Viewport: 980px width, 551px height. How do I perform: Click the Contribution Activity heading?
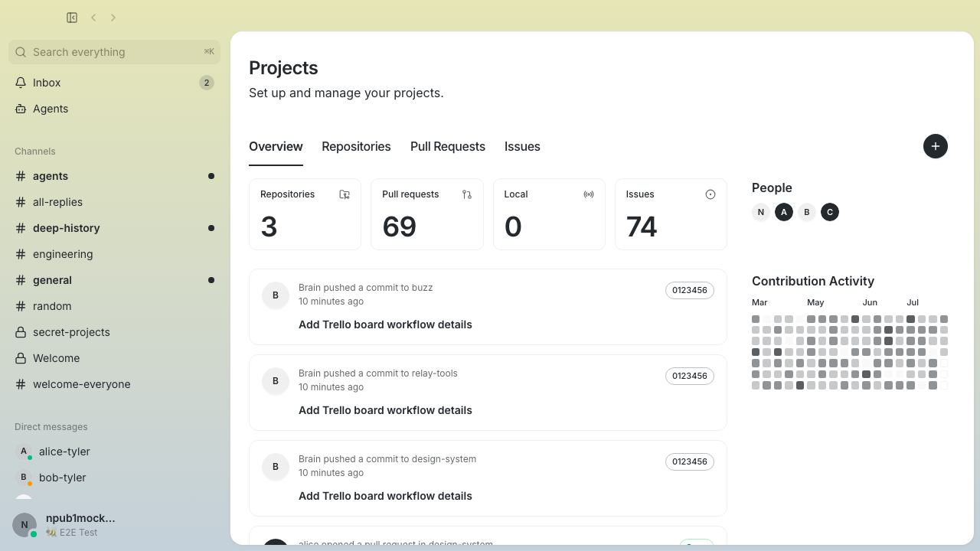click(x=813, y=281)
